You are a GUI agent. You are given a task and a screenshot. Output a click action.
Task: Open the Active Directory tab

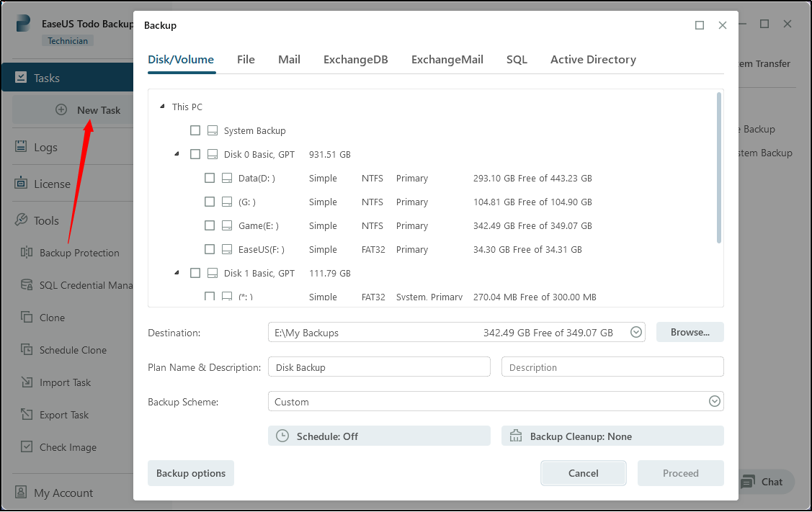(x=593, y=60)
